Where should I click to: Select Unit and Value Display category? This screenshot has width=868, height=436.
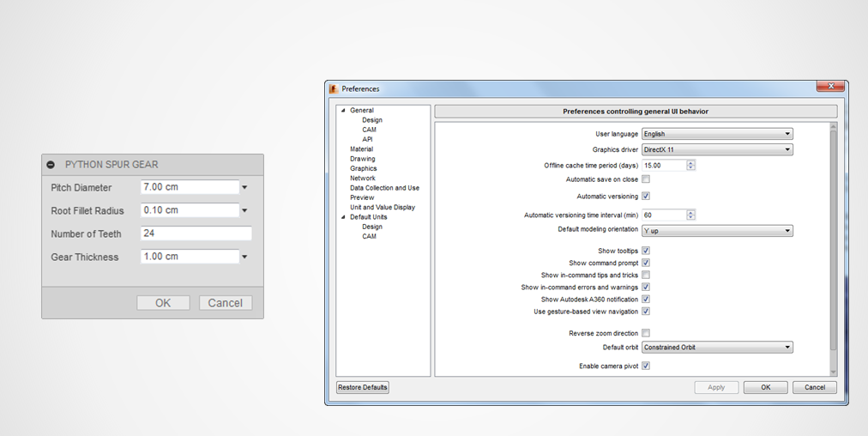tap(382, 207)
